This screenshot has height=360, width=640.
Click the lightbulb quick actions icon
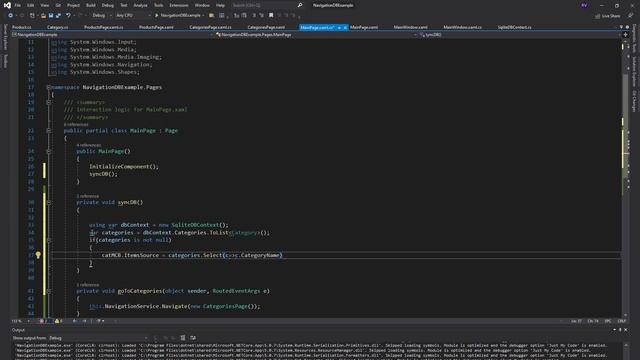click(38, 255)
